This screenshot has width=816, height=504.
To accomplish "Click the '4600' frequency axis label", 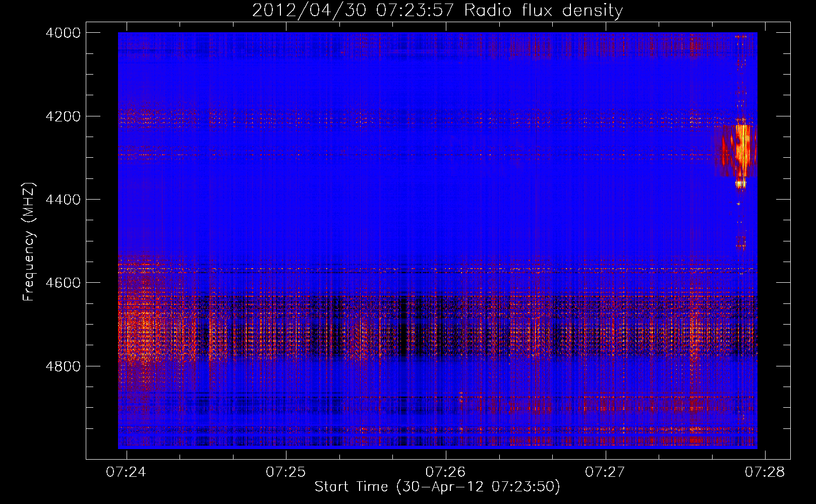I will click(x=63, y=283).
